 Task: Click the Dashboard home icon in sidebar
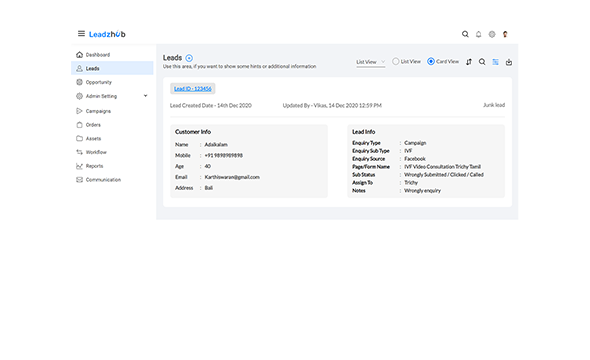pyautogui.click(x=79, y=55)
